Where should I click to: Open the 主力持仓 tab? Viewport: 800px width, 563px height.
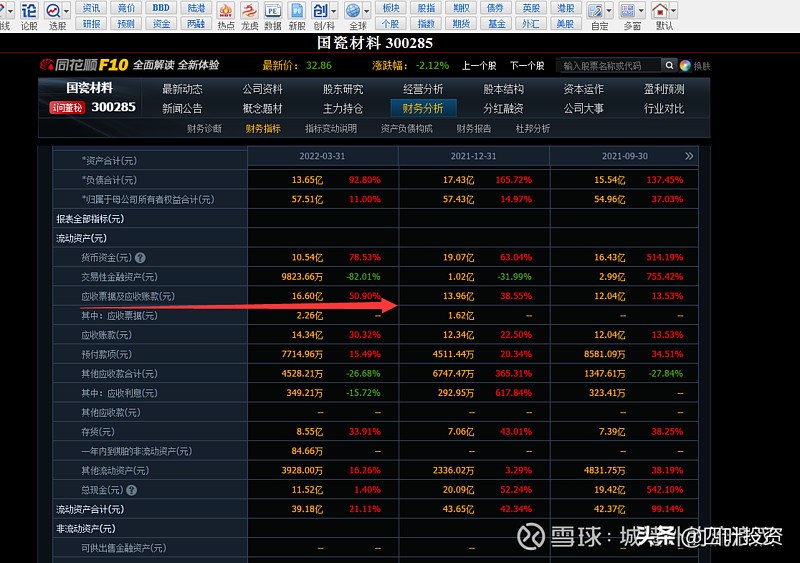coord(343,109)
